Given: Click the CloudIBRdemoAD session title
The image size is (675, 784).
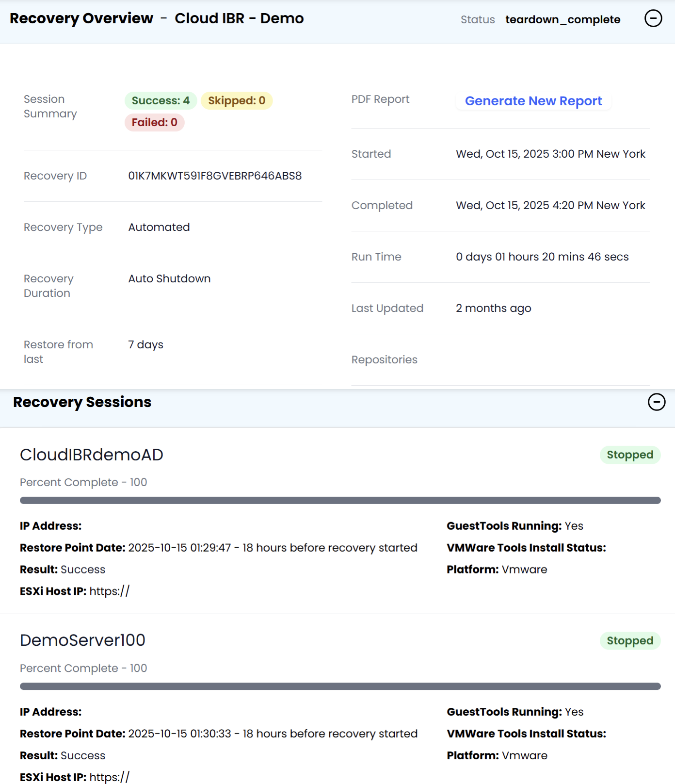Looking at the screenshot, I should click(92, 455).
